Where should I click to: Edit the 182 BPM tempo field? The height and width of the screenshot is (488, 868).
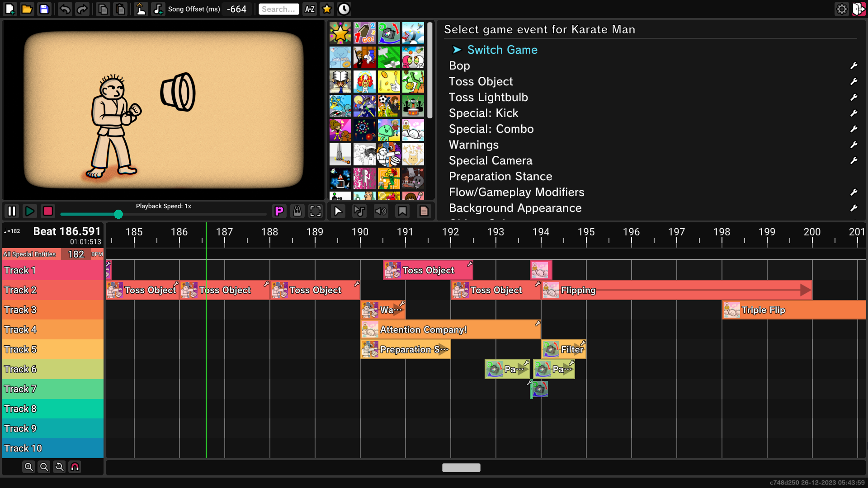76,254
